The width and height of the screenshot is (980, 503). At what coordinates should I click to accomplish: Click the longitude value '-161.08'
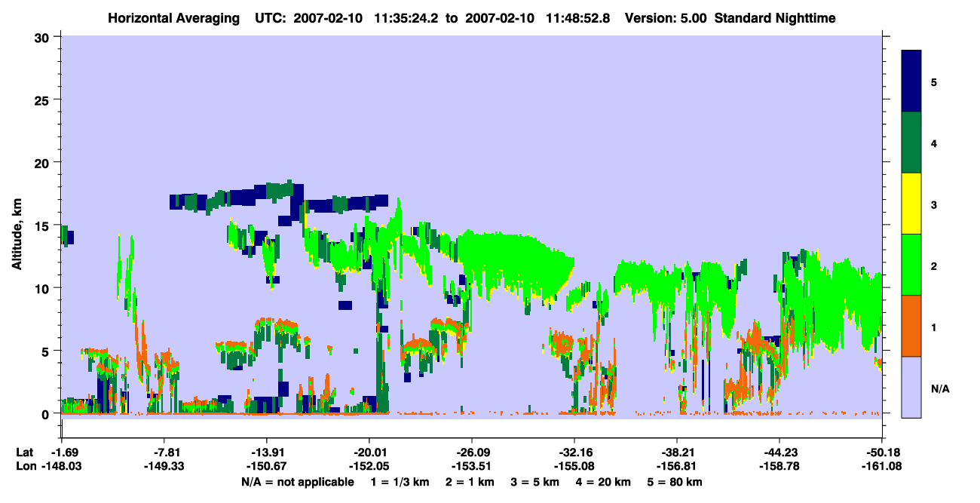coord(881,466)
